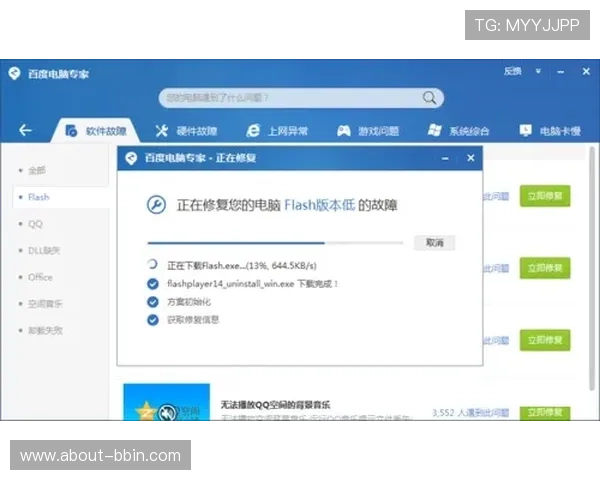Minimize the main Baidu PC Expert window

click(x=561, y=72)
